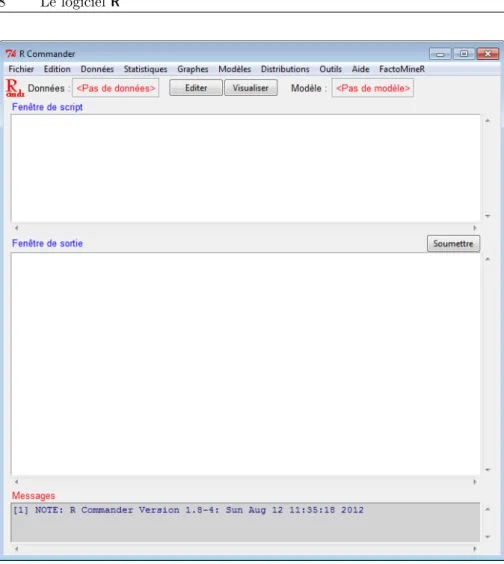Click the Editer button
Image resolution: width=504 pixels, height=564 pixels.
pos(196,88)
